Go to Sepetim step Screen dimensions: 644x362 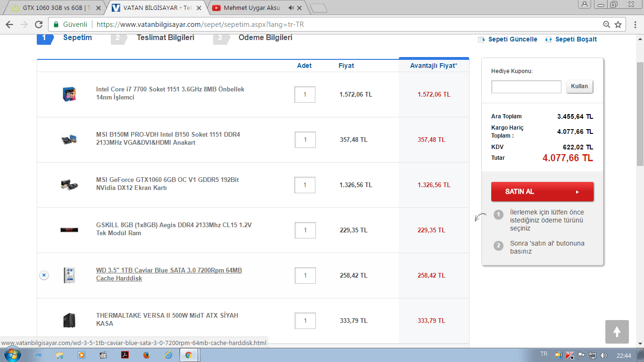pyautogui.click(x=77, y=38)
